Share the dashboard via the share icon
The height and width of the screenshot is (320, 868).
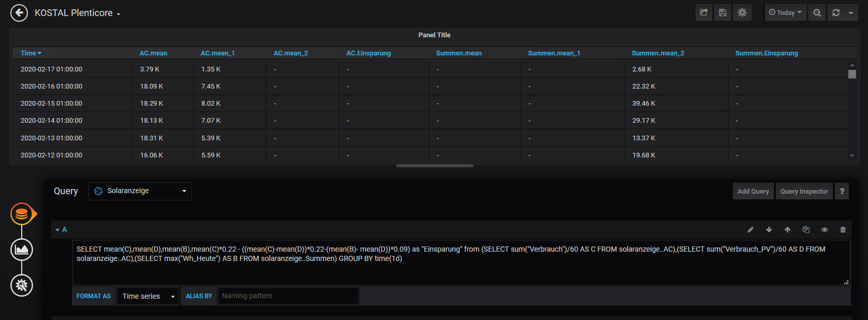703,12
